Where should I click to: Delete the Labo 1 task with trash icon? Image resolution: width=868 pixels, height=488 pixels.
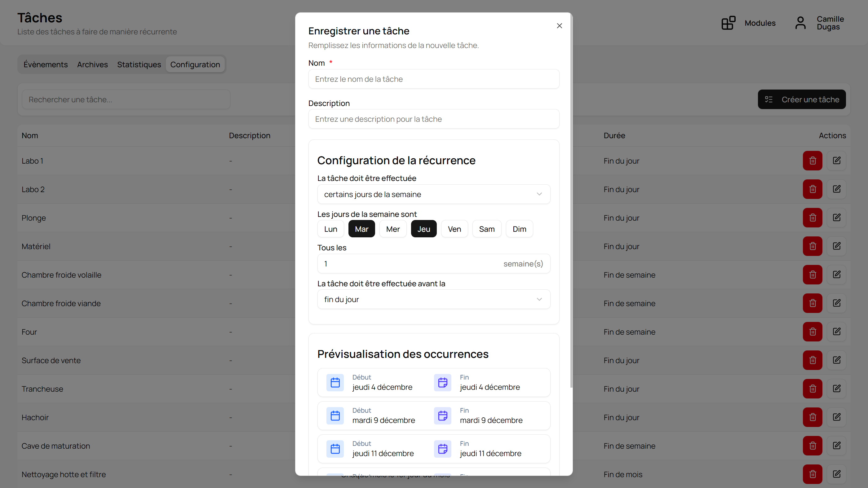(x=813, y=160)
